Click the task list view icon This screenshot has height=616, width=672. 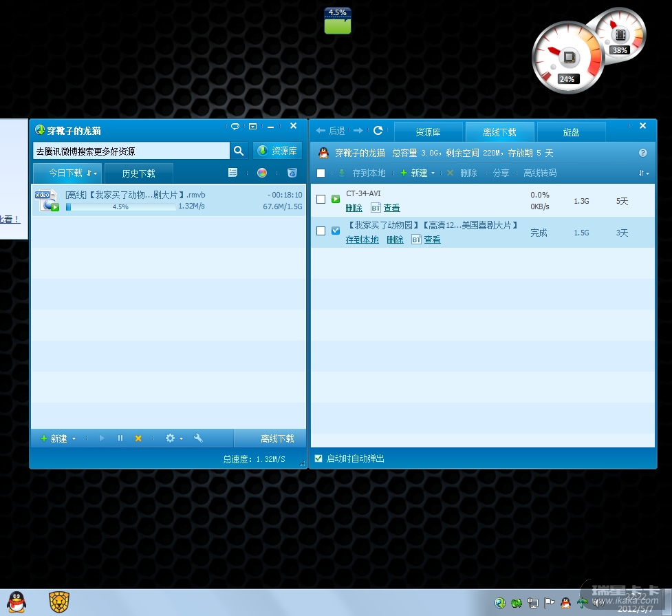(x=232, y=173)
